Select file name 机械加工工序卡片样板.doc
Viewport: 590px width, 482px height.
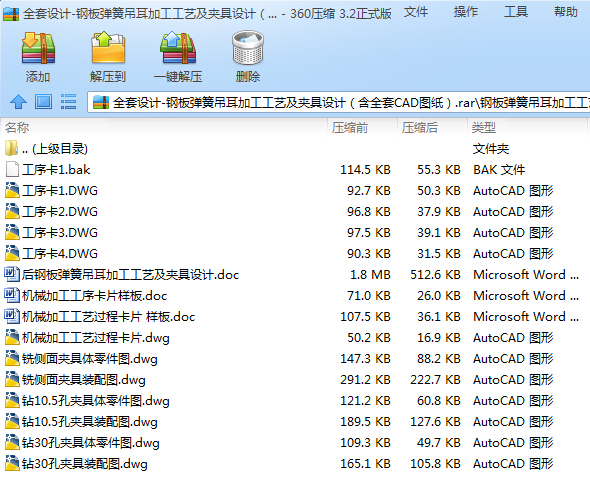tap(94, 296)
